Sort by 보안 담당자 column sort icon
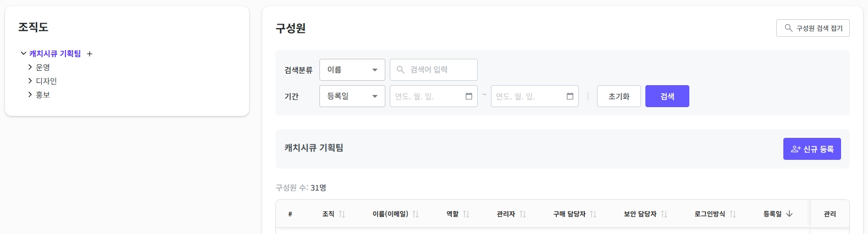This screenshot has width=868, height=234. [x=664, y=214]
